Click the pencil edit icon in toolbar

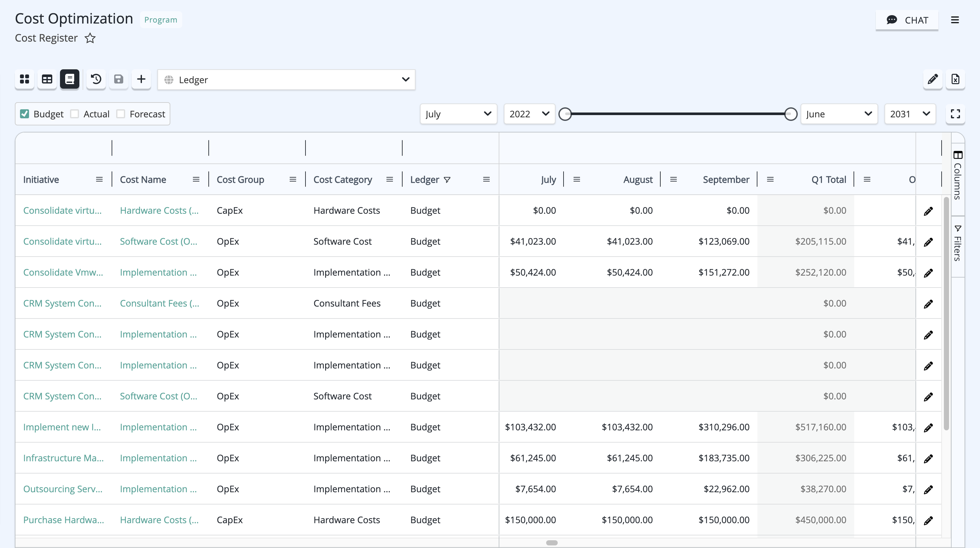tap(933, 79)
